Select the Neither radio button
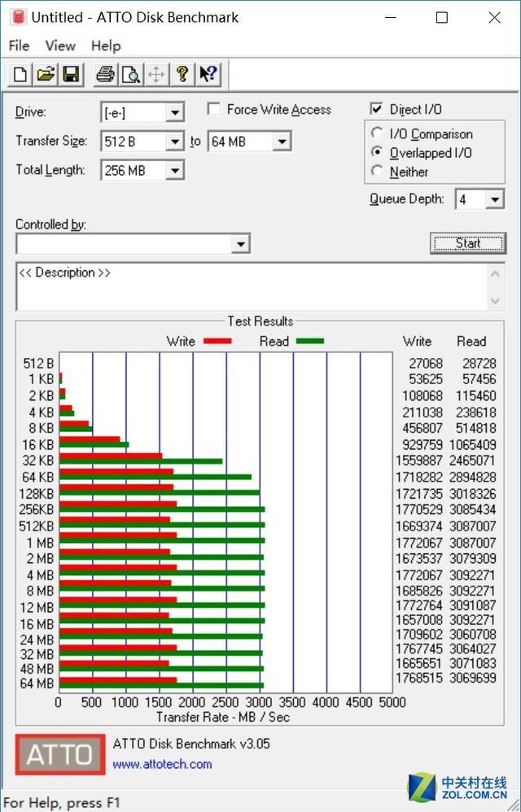Viewport: 521px width, 812px height. [377, 171]
